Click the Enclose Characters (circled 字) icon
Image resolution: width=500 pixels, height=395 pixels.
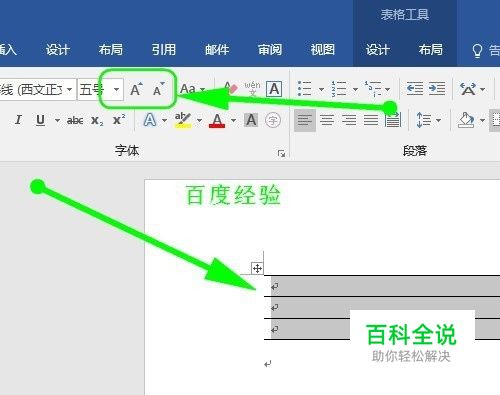(x=273, y=120)
